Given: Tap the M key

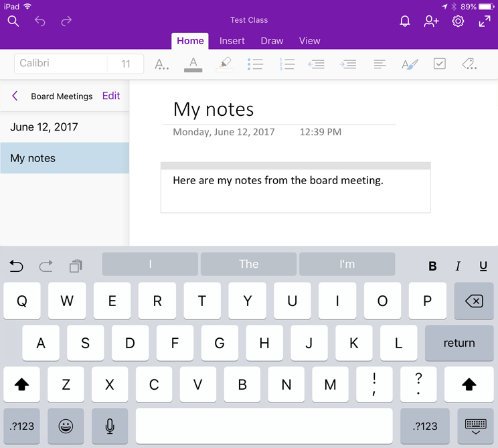Looking at the screenshot, I should tap(330, 384).
